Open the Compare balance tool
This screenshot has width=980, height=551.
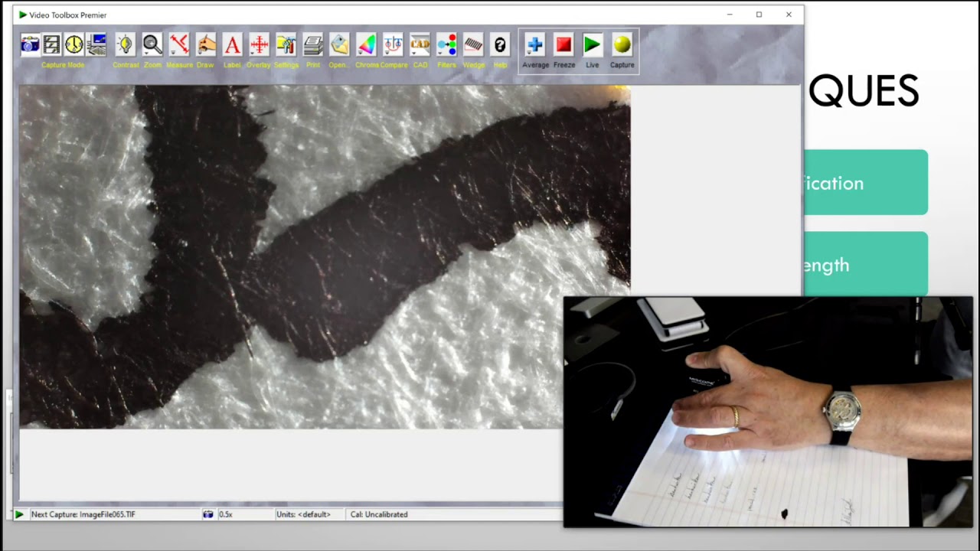pos(393,45)
